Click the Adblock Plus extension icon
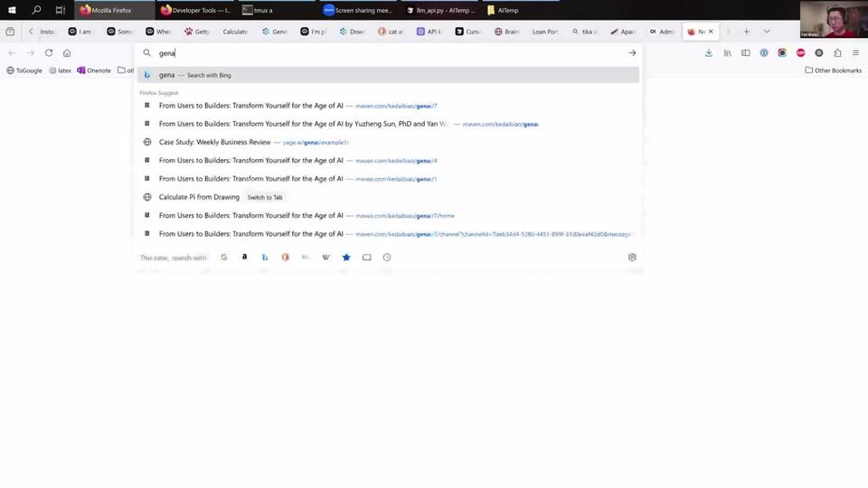868x488 pixels. (x=800, y=53)
